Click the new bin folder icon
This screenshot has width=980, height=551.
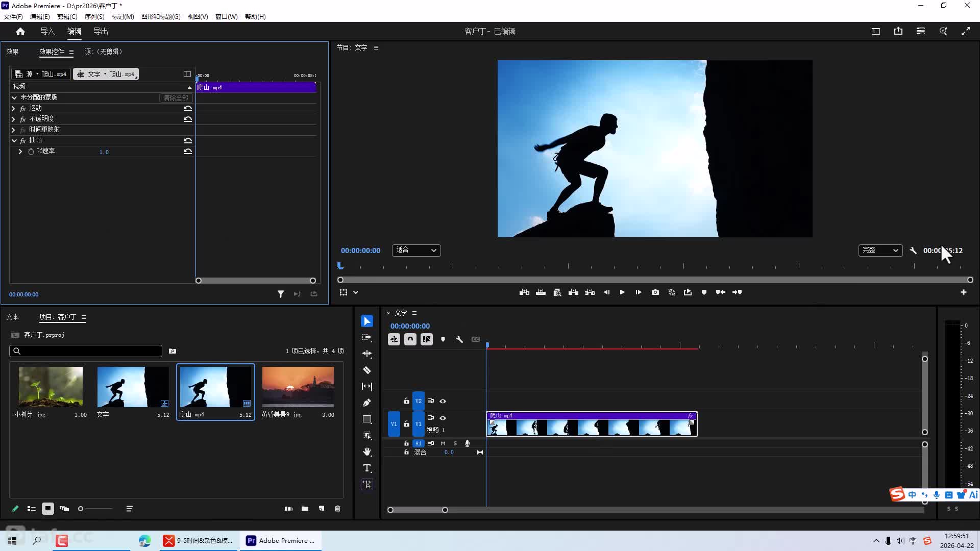pyautogui.click(x=305, y=509)
